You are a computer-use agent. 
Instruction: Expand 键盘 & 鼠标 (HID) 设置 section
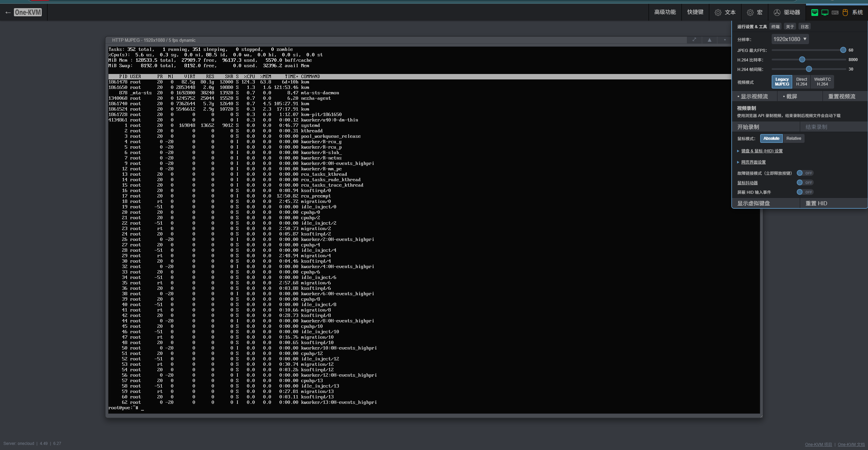click(761, 151)
